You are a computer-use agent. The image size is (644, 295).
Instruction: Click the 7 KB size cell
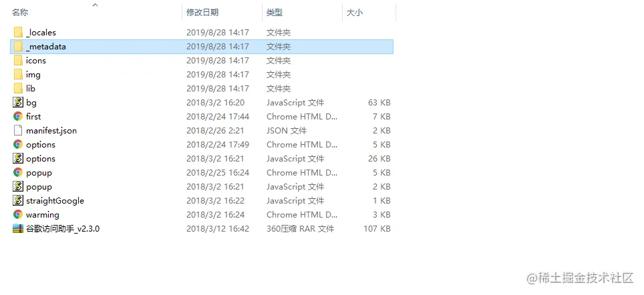[381, 117]
